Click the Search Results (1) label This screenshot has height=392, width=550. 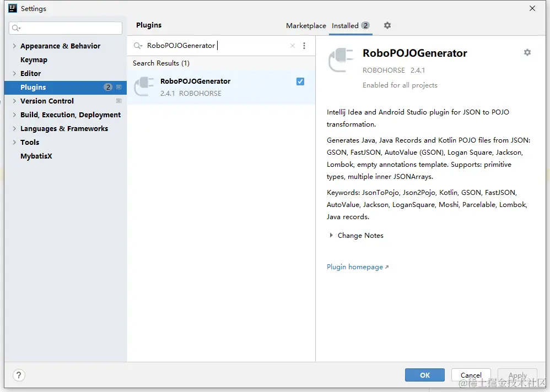[x=161, y=63]
